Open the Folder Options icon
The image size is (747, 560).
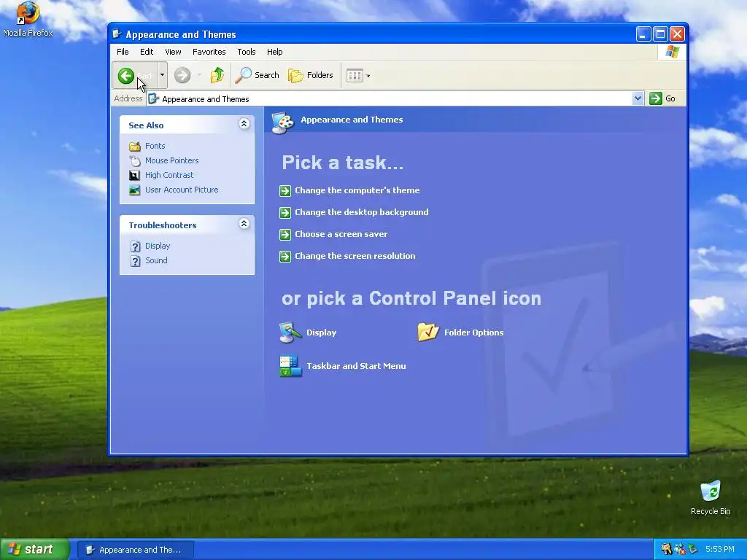427,332
